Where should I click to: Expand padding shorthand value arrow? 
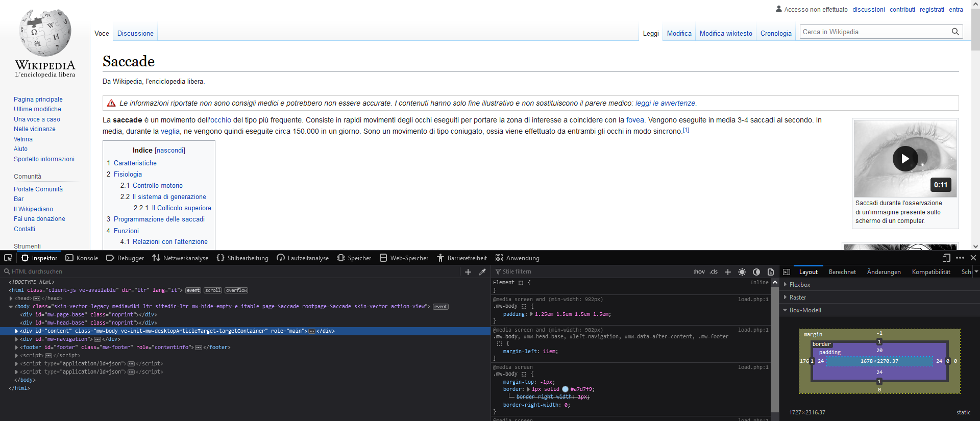531,314
